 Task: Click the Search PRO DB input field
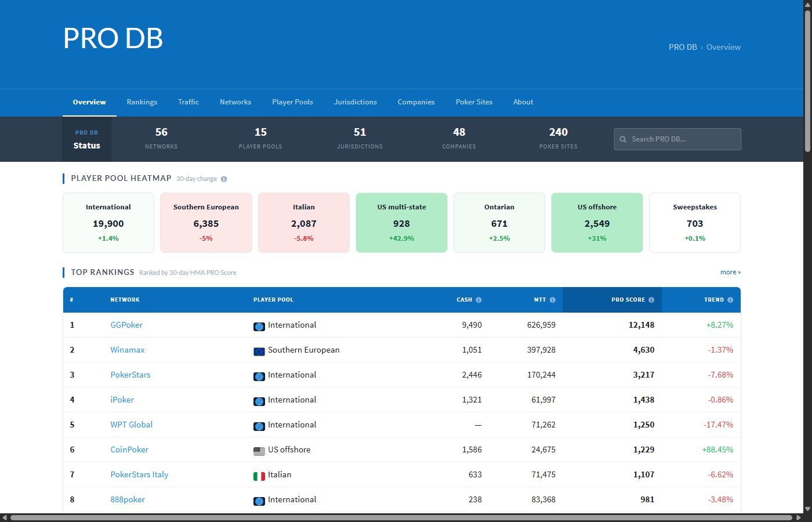(677, 139)
